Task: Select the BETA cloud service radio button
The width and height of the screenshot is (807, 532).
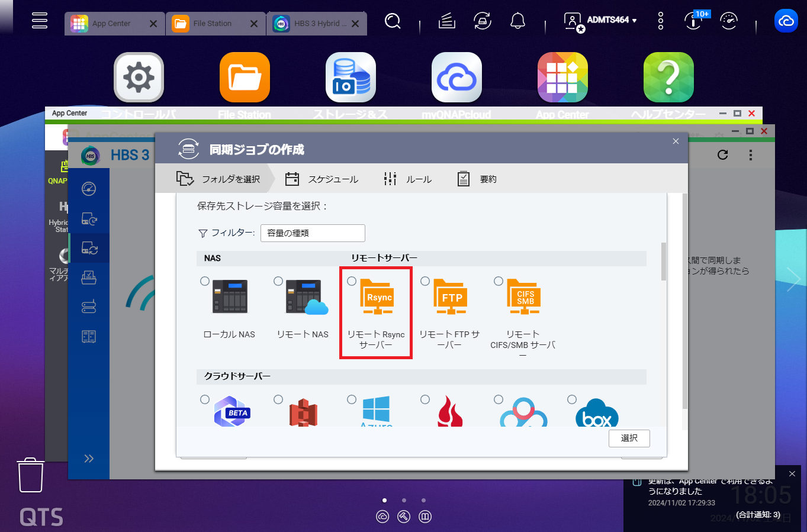Action: click(205, 399)
